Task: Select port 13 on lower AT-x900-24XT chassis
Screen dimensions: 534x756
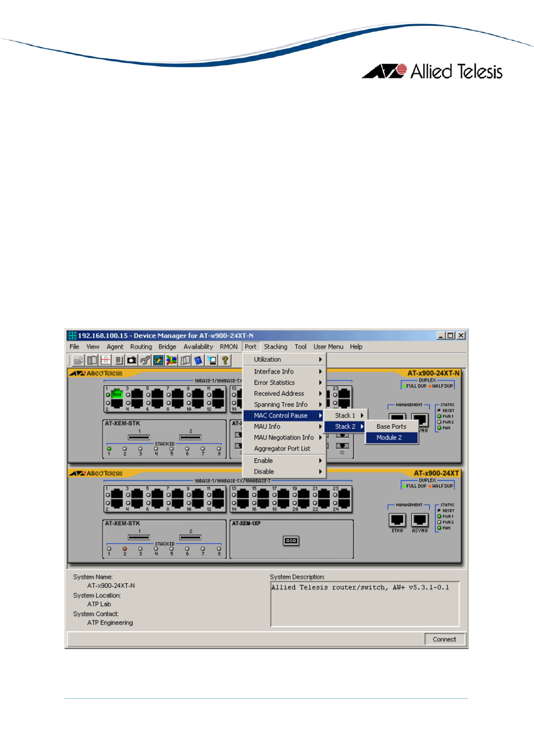Action: 243,494
